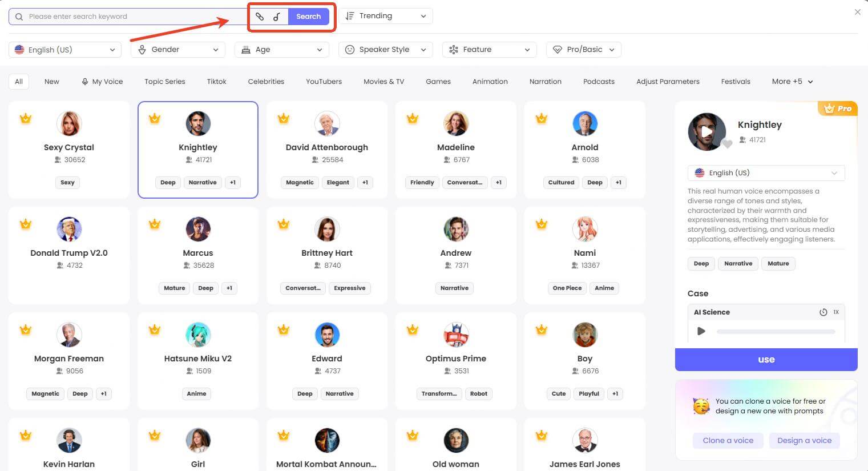This screenshot has width=868, height=471.
Task: Switch to the Celebrities tab
Action: (266, 81)
